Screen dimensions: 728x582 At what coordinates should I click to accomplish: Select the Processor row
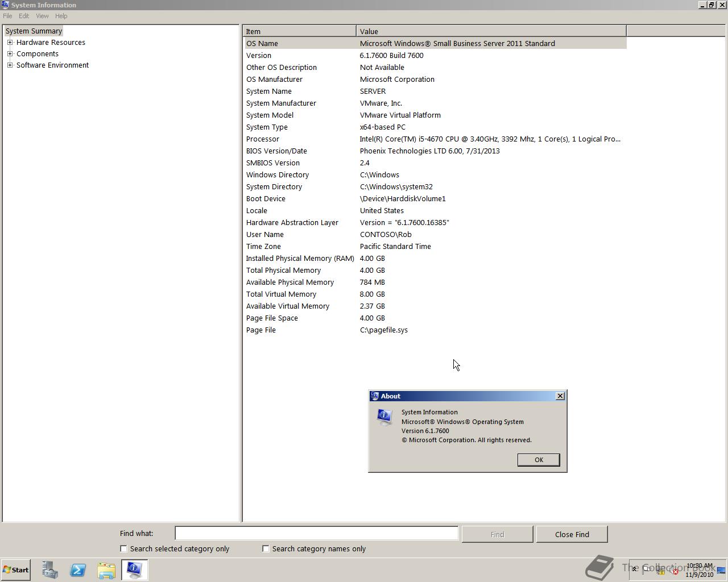pos(435,139)
